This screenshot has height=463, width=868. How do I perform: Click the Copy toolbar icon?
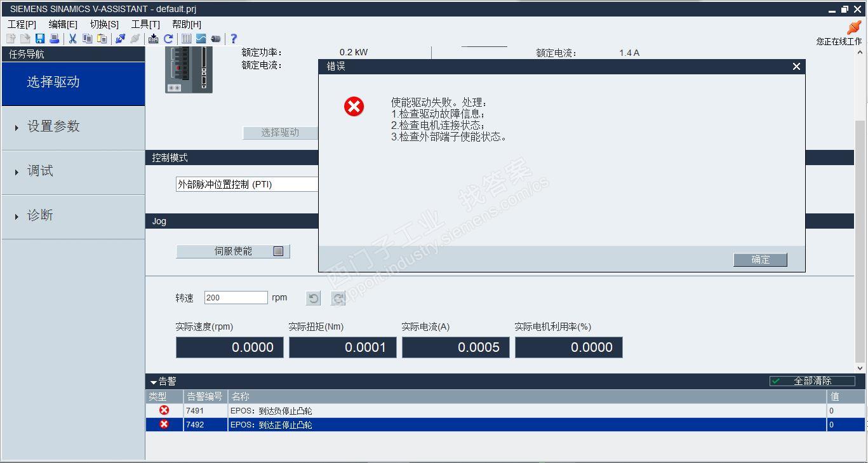pyautogui.click(x=87, y=39)
